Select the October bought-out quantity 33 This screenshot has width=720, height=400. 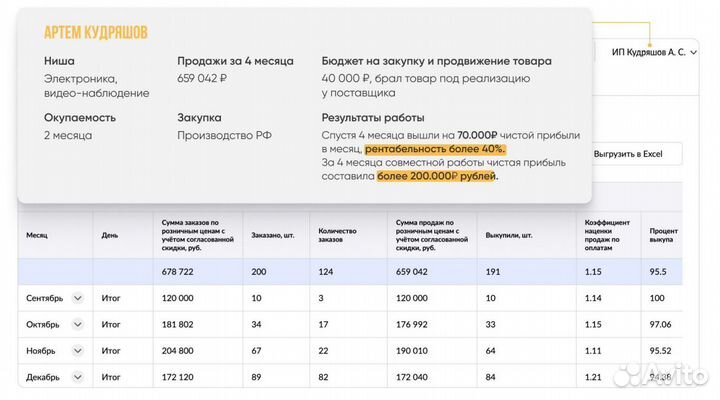[490, 325]
